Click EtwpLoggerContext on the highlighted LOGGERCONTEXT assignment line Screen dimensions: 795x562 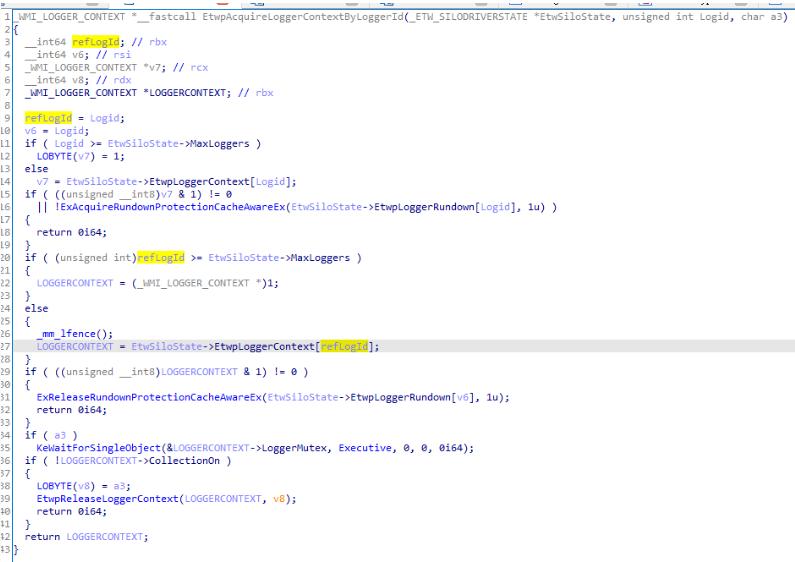pos(265,346)
